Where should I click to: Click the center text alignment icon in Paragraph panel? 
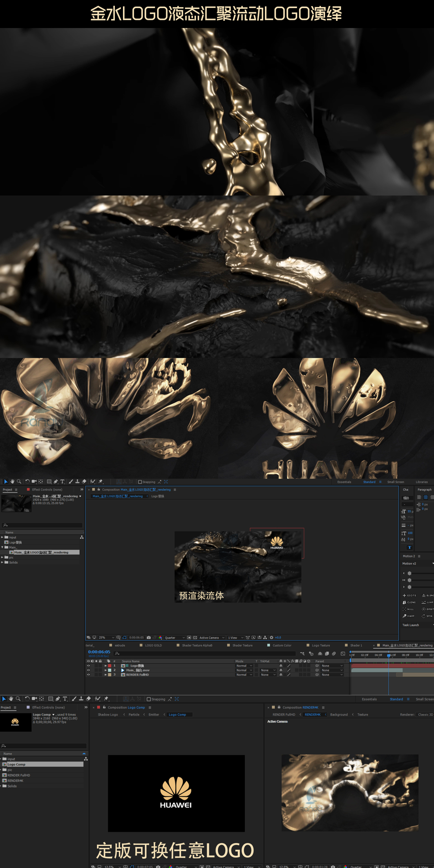426,497
